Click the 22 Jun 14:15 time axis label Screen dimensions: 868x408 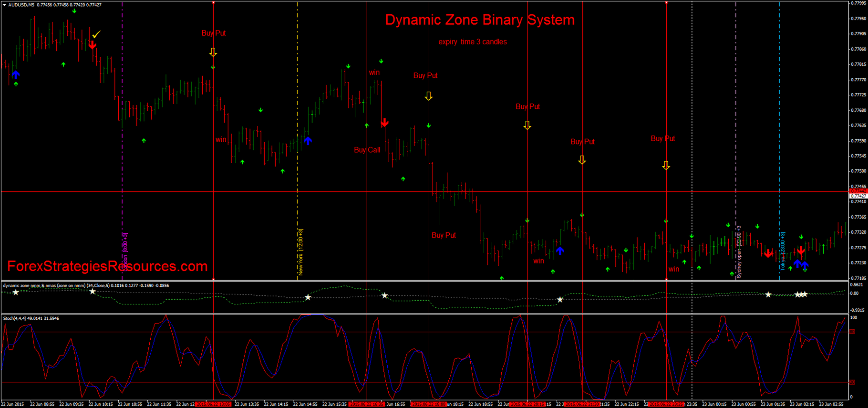click(x=276, y=404)
